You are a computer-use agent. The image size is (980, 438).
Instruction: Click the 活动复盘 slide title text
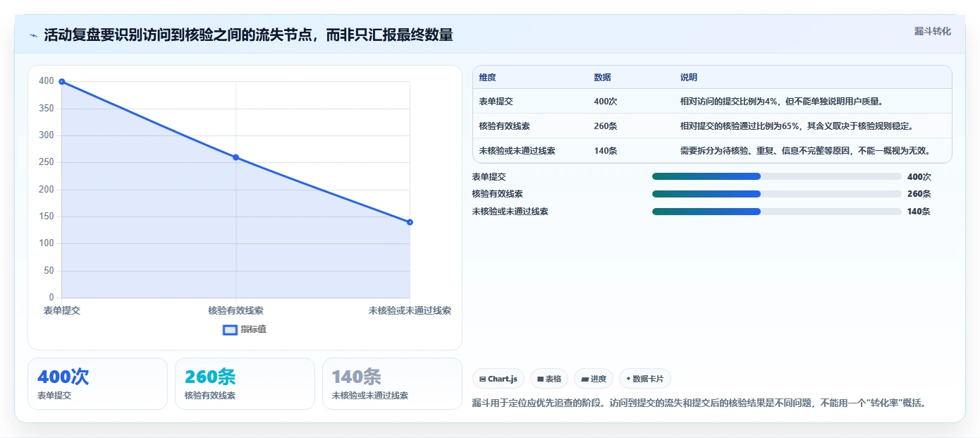click(248, 35)
